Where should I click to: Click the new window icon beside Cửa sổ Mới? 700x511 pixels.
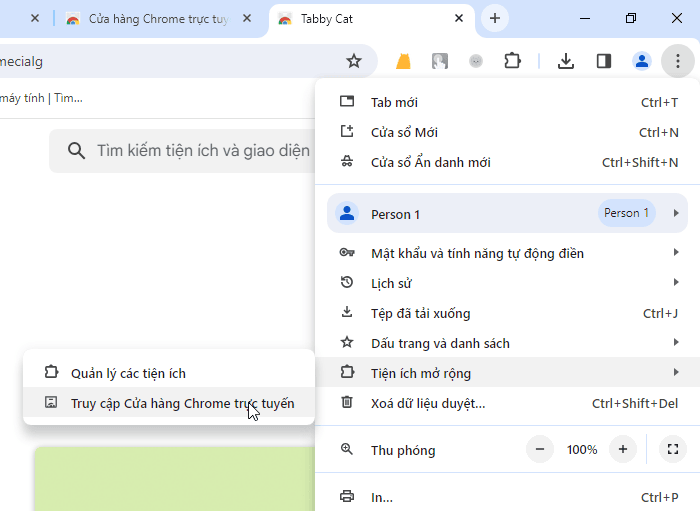point(347,131)
